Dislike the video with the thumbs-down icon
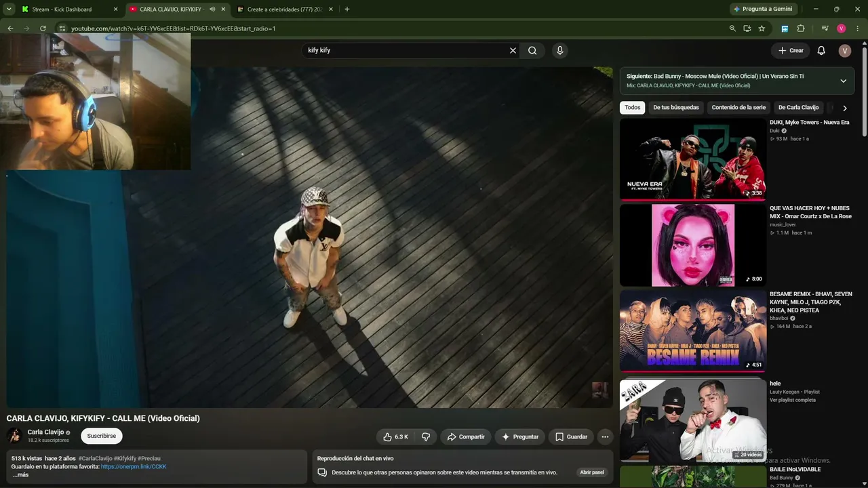Screen dimensions: 868x488 [426, 437]
